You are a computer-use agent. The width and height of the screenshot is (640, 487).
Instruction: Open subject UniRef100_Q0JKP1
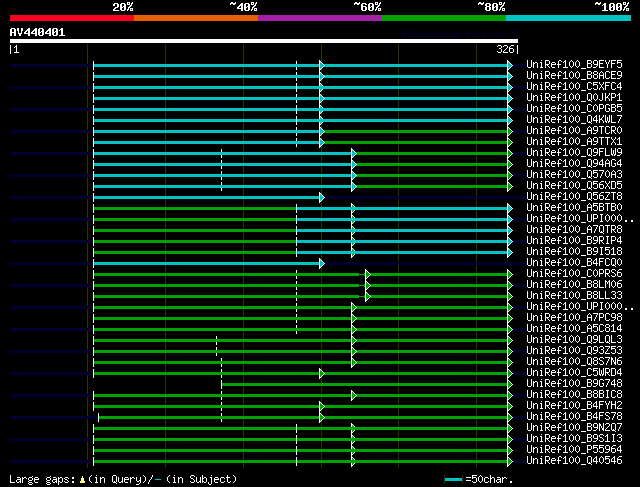pos(574,98)
